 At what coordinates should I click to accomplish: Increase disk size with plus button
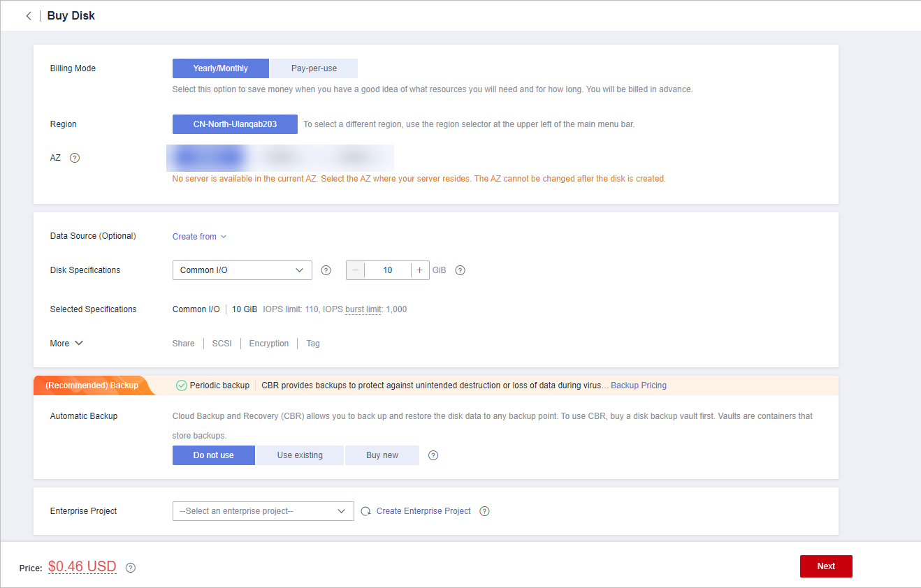click(x=420, y=270)
